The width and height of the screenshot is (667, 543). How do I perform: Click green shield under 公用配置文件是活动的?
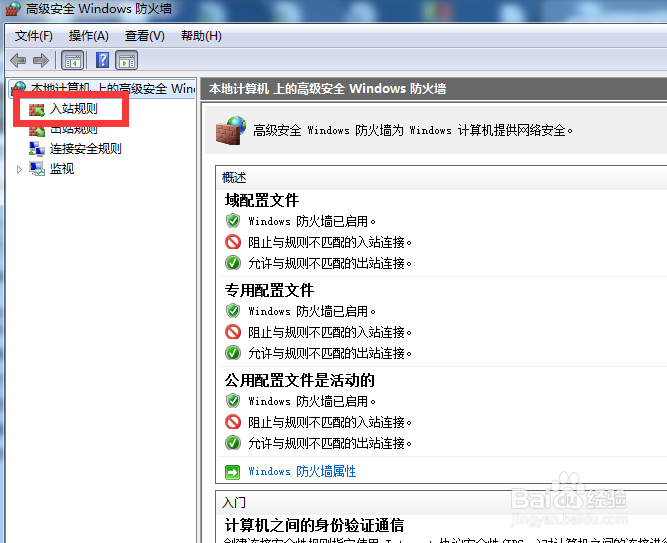233,401
